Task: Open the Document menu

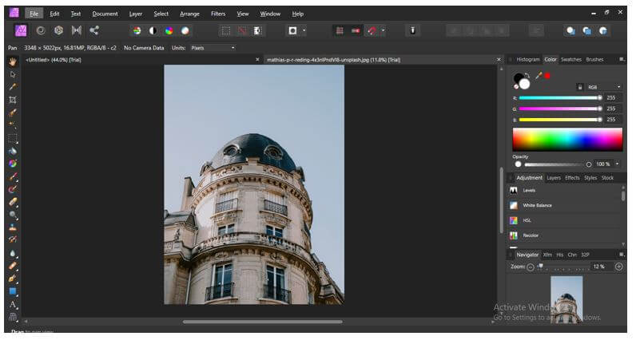Action: point(105,14)
